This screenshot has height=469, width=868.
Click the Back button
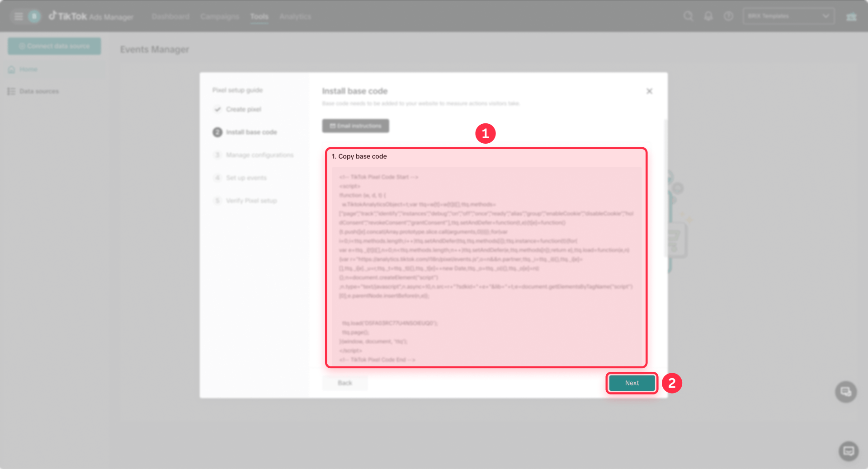(x=345, y=383)
